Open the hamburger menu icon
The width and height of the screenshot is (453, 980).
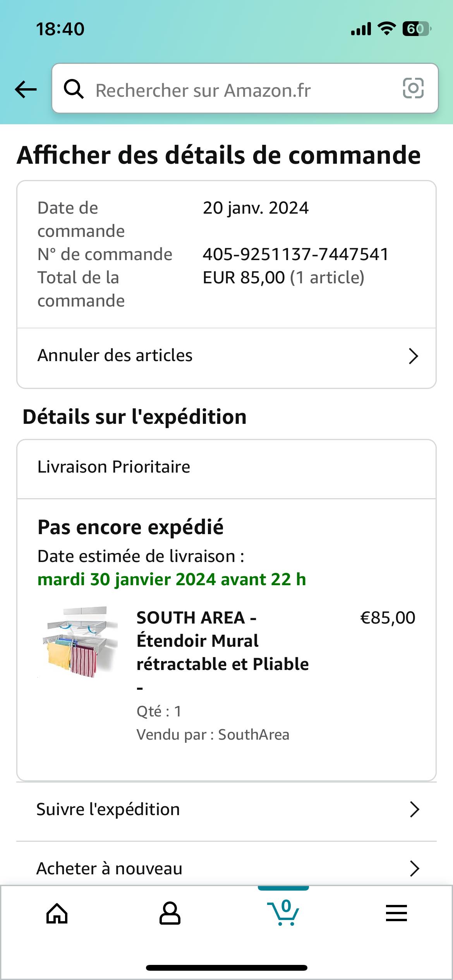tap(396, 913)
